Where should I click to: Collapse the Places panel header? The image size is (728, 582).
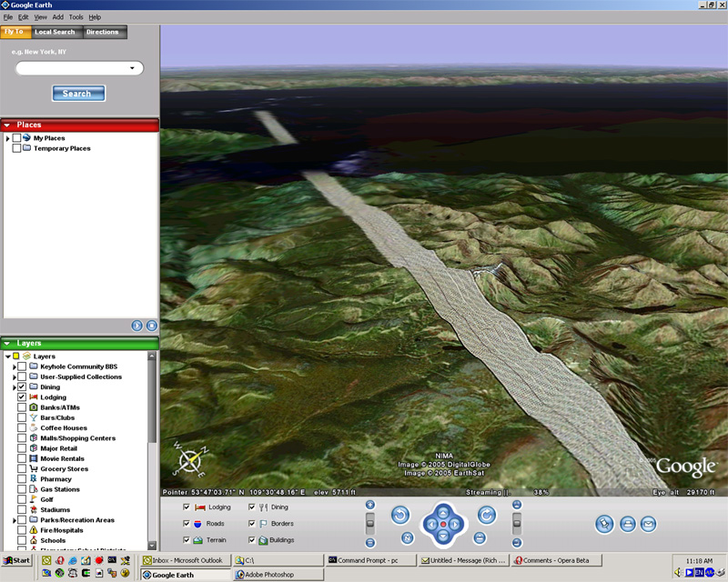[x=7, y=125]
